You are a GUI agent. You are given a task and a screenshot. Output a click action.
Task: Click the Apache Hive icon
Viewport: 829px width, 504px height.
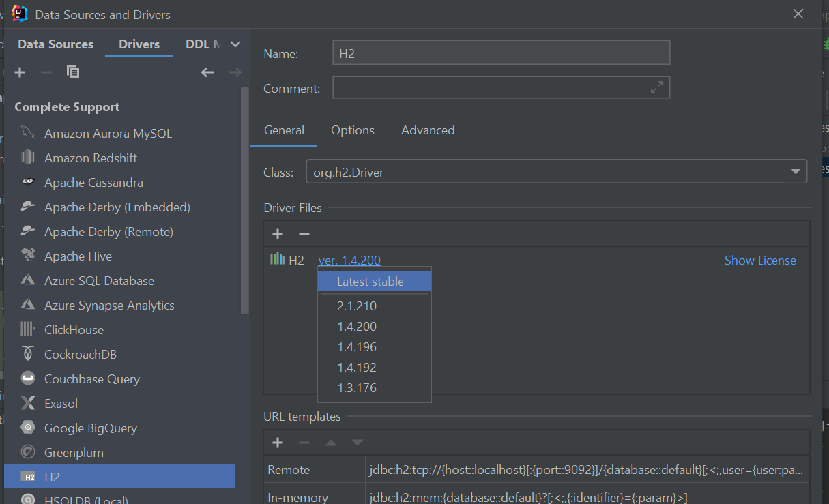pos(28,256)
